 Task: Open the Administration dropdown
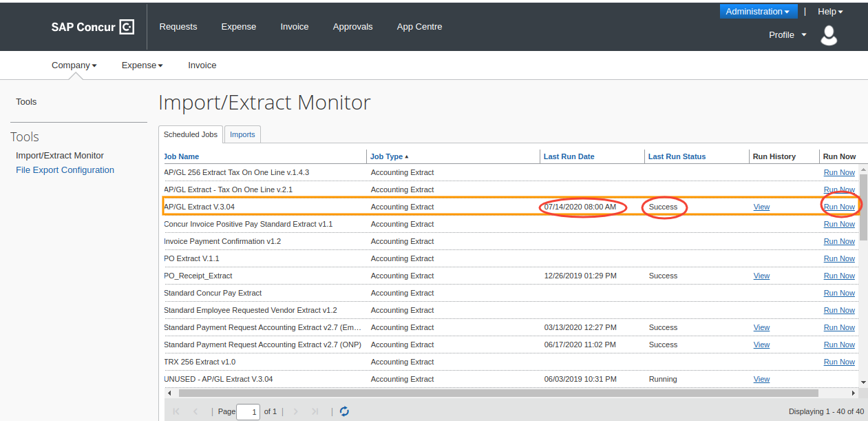pos(758,12)
